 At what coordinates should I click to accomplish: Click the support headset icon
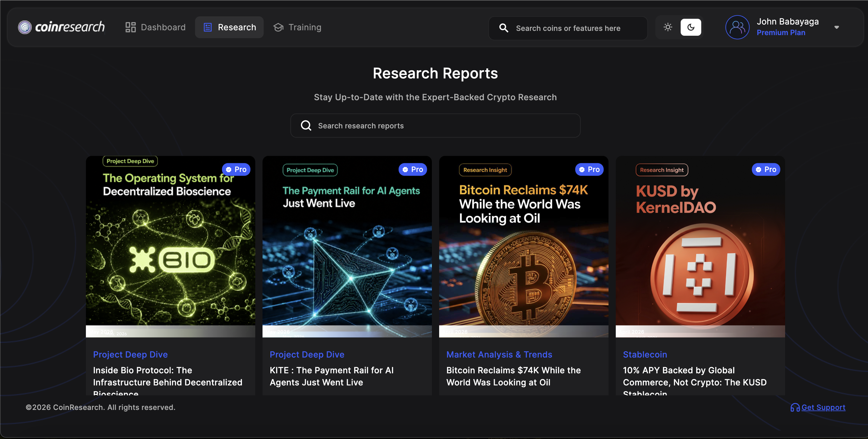tap(795, 408)
